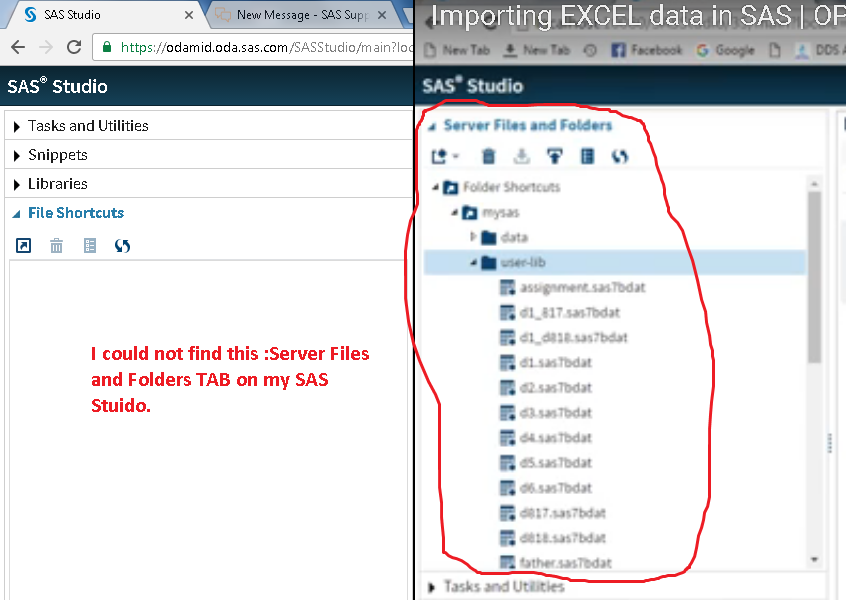This screenshot has height=600, width=846.
Task: Expand the Snippets section
Action: click(16, 156)
